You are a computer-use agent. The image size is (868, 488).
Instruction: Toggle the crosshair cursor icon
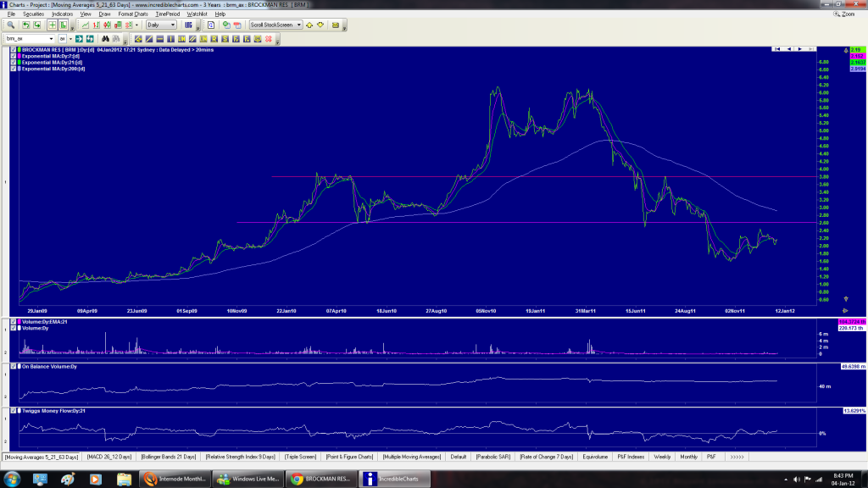point(52,25)
